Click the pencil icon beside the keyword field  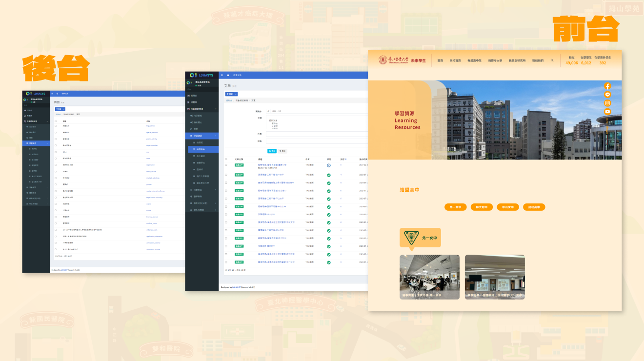click(x=268, y=111)
